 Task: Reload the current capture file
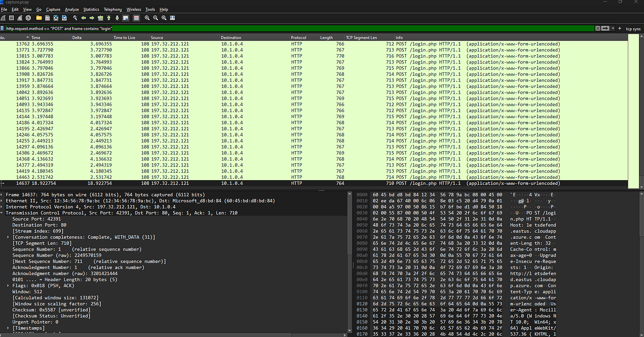tap(64, 18)
